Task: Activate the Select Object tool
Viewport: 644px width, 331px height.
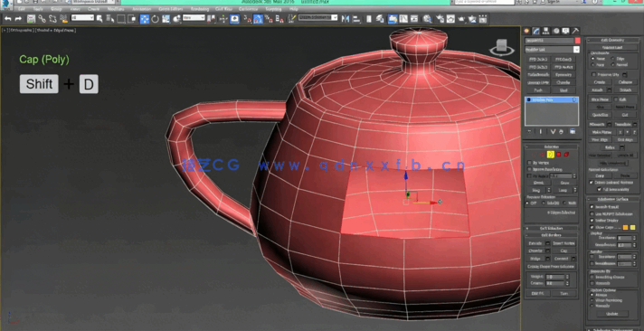Action: pyautogui.click(x=99, y=19)
